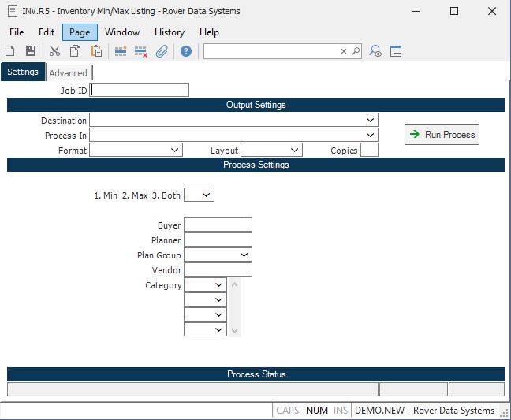Clear the toolbar search box with X

(x=344, y=51)
